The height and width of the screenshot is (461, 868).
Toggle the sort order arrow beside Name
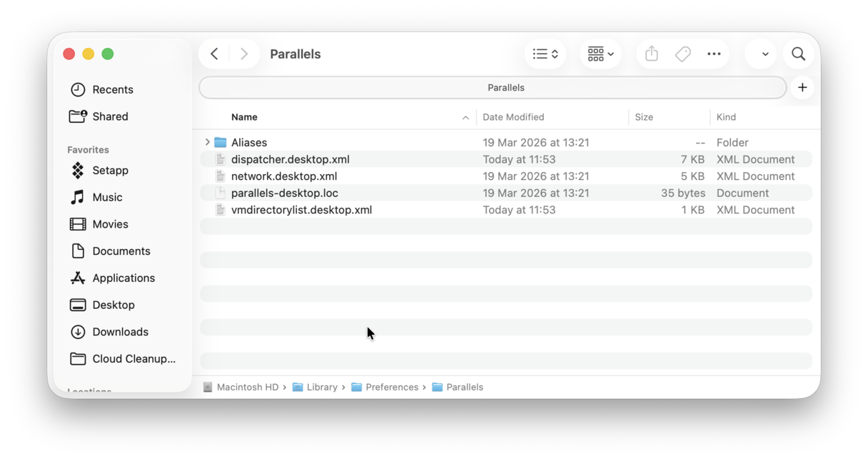[465, 118]
